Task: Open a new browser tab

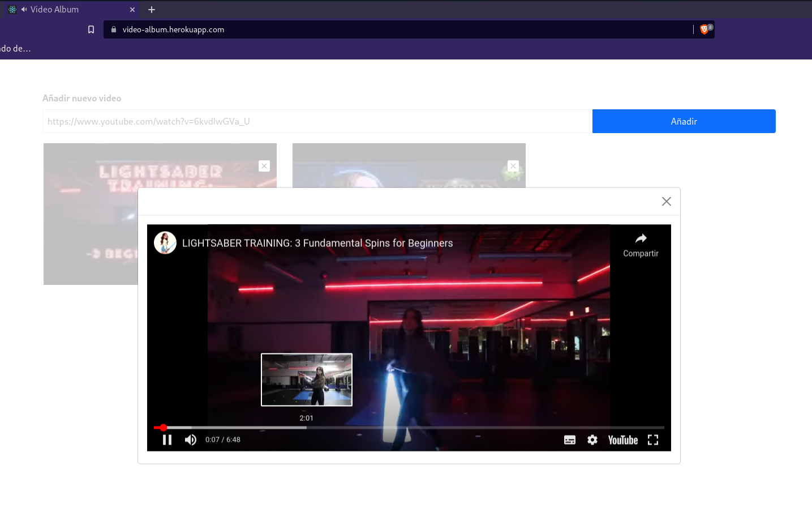Action: pyautogui.click(x=152, y=9)
